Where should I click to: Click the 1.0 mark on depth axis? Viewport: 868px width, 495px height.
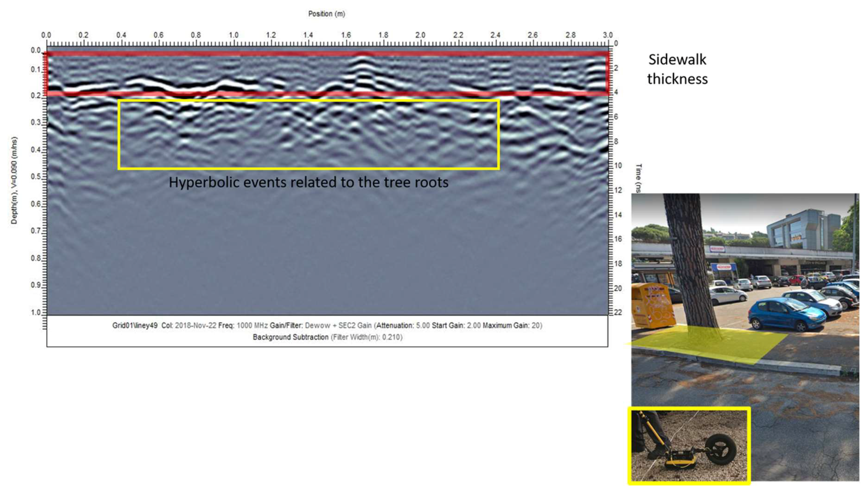pyautogui.click(x=36, y=312)
